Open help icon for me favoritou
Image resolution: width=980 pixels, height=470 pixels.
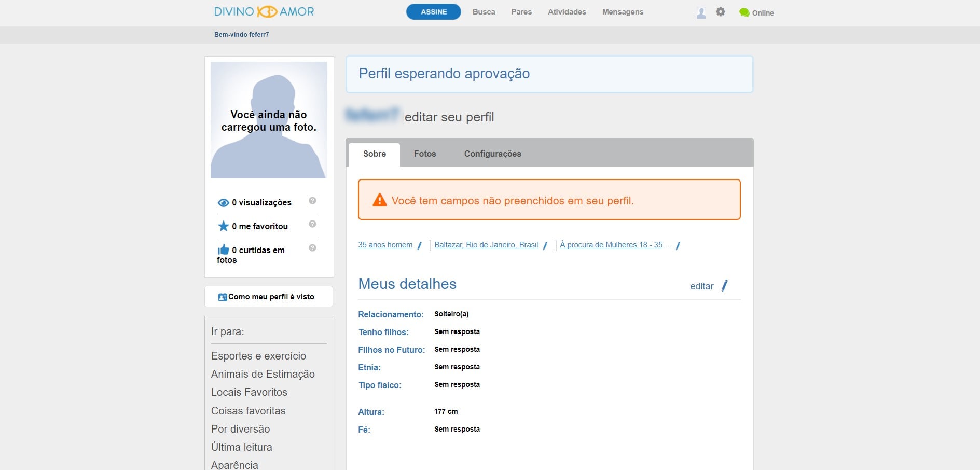tap(312, 224)
